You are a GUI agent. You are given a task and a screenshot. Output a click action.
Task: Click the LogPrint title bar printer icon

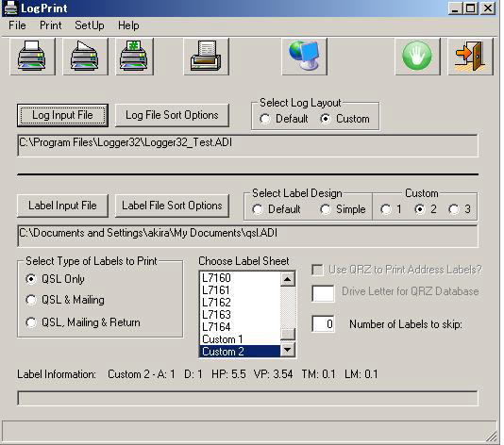pos(10,8)
